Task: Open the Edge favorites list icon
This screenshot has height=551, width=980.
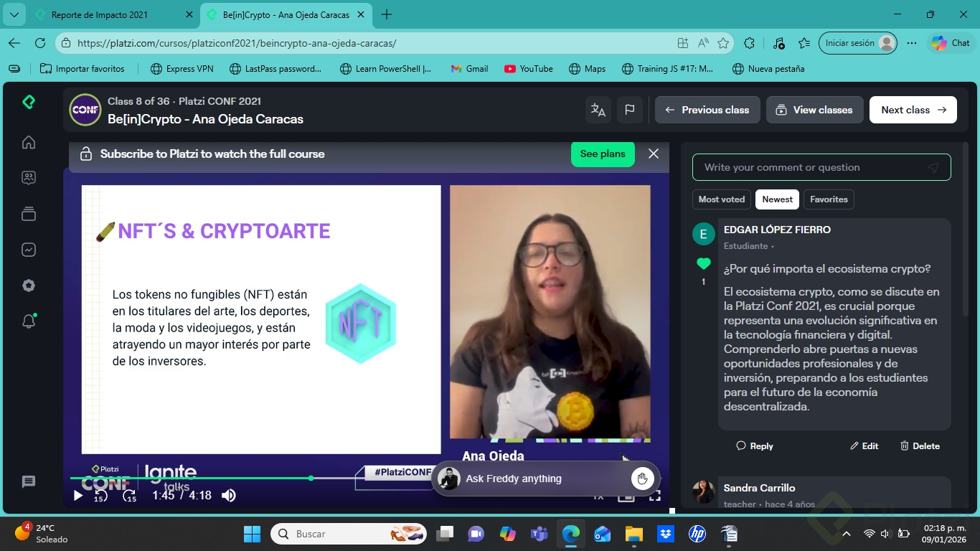Action: 804,43
